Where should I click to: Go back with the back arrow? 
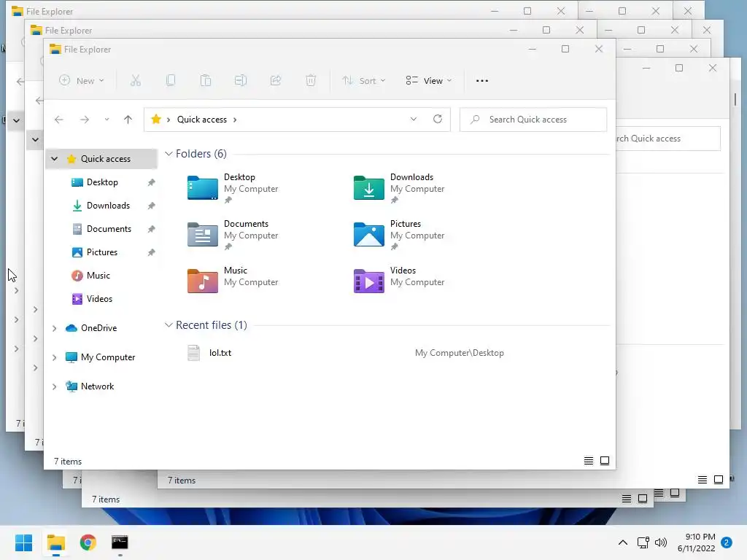[58, 120]
